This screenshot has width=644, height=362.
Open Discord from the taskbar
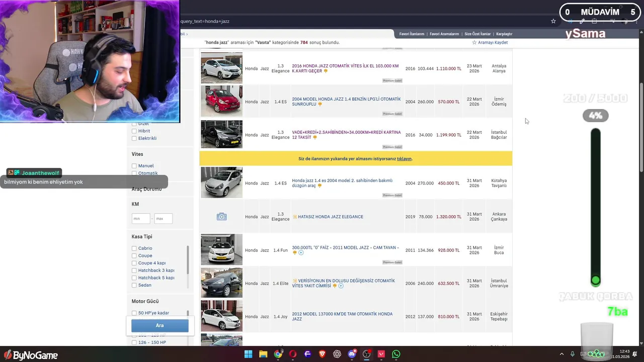(352, 354)
